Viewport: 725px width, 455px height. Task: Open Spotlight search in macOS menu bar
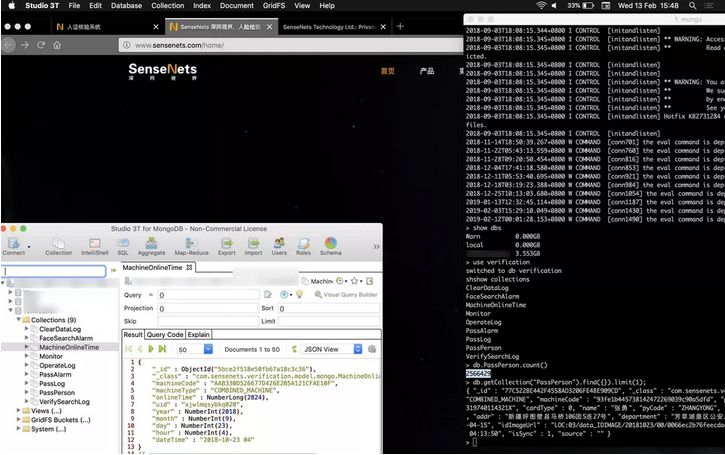click(x=692, y=6)
